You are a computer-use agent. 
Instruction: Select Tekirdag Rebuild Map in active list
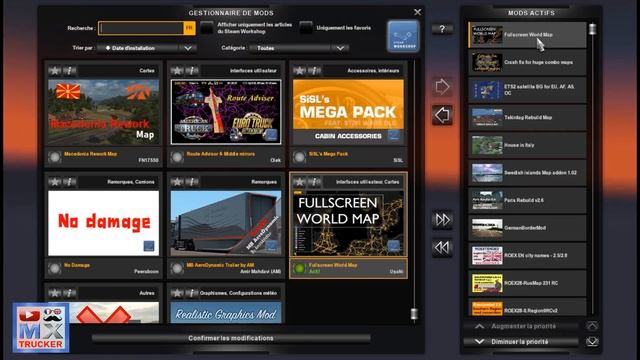(x=527, y=118)
